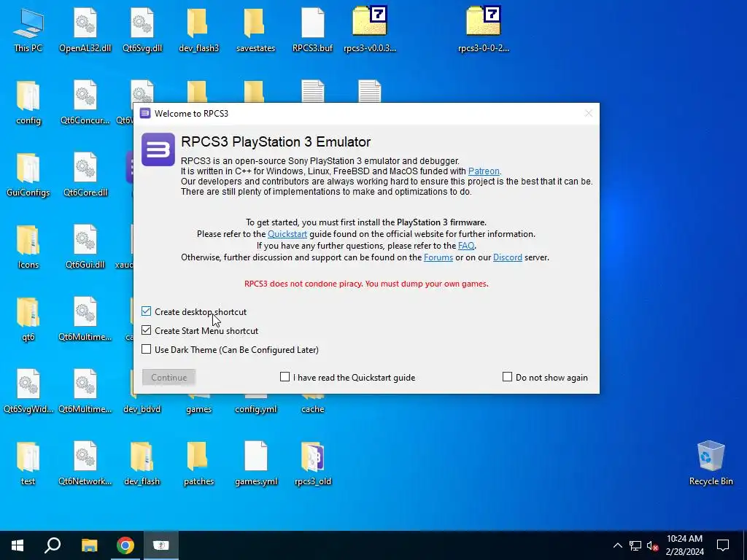Switch to RPCS3 taskbar window
The height and width of the screenshot is (560, 747).
coord(161,545)
